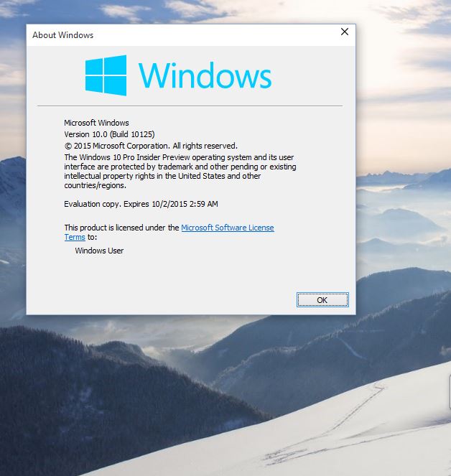Screen dimensions: 451x476
Task: Click the "Microsoft Windows" text line
Action: click(x=96, y=123)
